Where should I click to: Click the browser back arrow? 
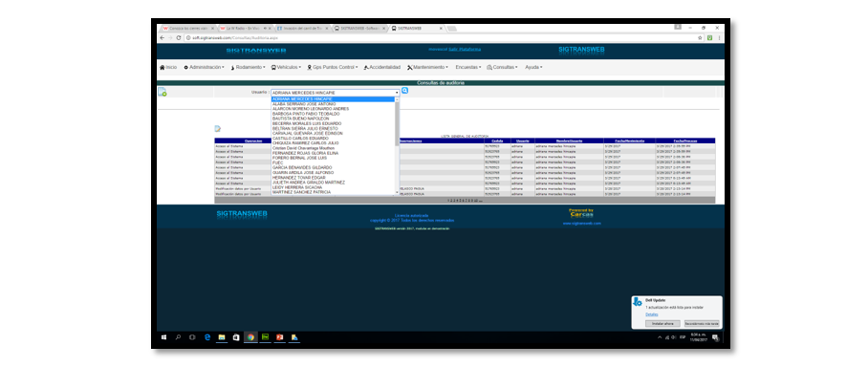pyautogui.click(x=163, y=37)
